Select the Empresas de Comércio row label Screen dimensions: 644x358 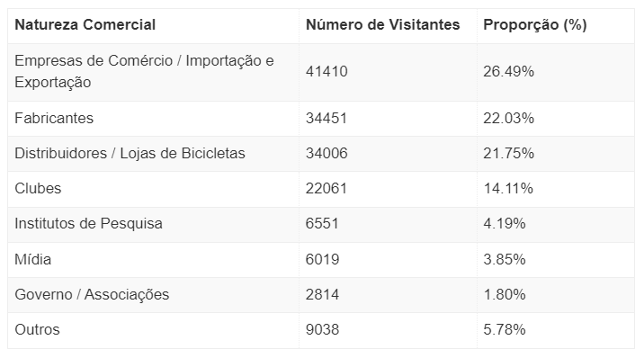click(144, 71)
